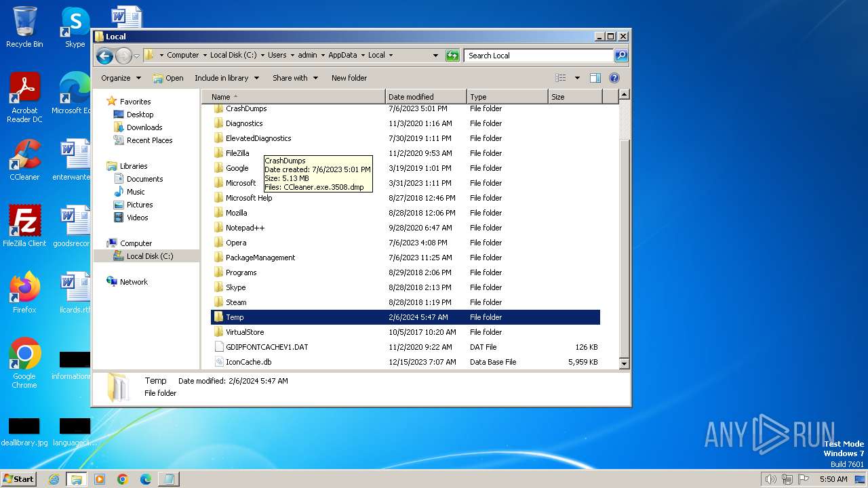This screenshot has height=488, width=868.
Task: Open the Share with menu
Action: 295,78
